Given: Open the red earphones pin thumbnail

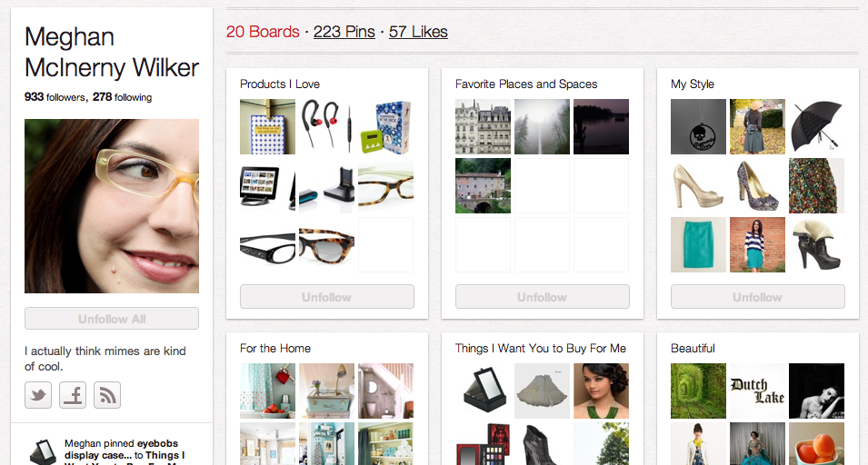Looking at the screenshot, I should point(326,126).
